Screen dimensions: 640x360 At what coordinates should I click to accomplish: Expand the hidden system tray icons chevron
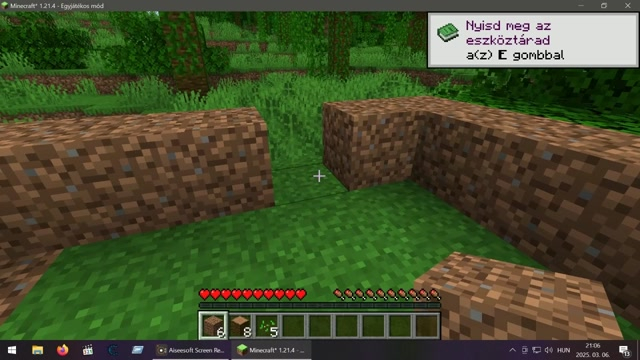(512, 350)
